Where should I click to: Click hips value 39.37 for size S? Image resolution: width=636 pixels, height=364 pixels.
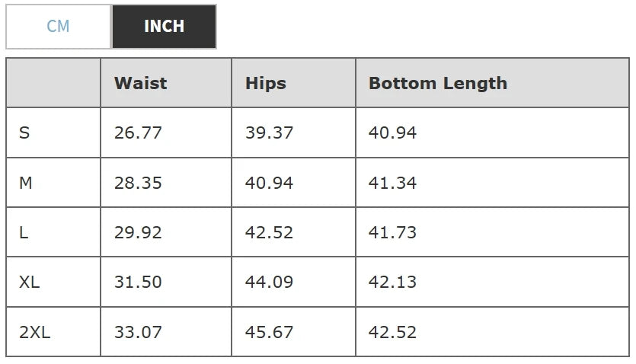(x=269, y=133)
